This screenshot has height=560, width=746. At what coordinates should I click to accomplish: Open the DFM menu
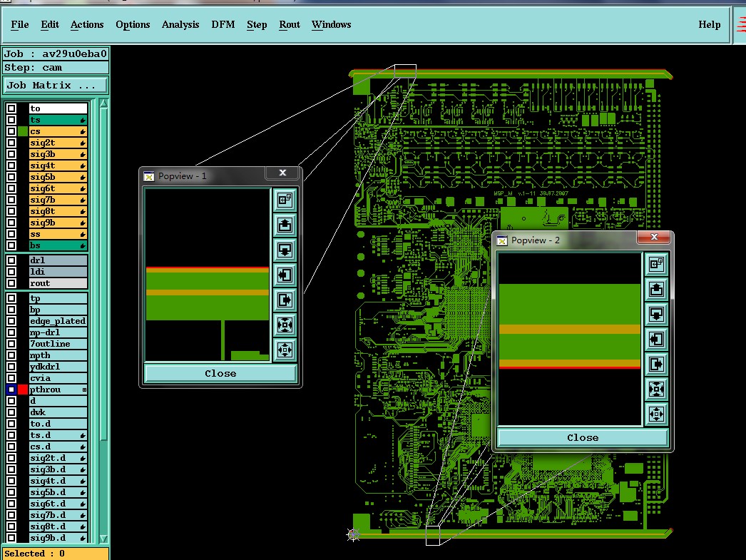[223, 25]
